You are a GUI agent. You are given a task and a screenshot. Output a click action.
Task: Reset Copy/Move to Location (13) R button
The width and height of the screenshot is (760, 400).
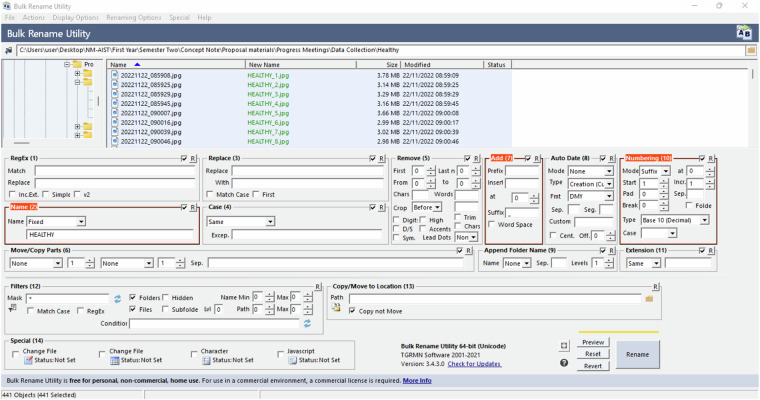pos(655,287)
